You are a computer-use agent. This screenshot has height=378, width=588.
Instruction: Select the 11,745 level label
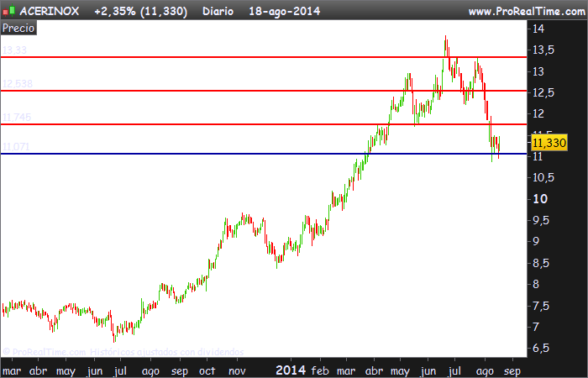(17, 117)
